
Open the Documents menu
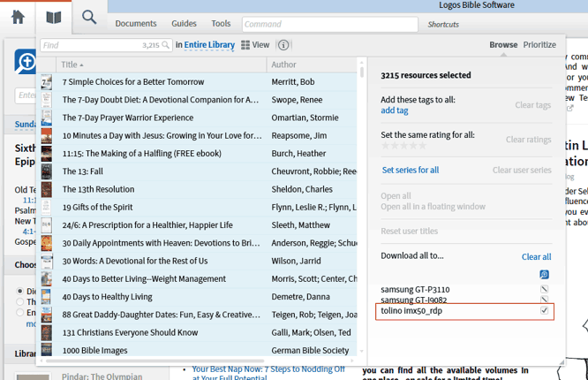136,24
